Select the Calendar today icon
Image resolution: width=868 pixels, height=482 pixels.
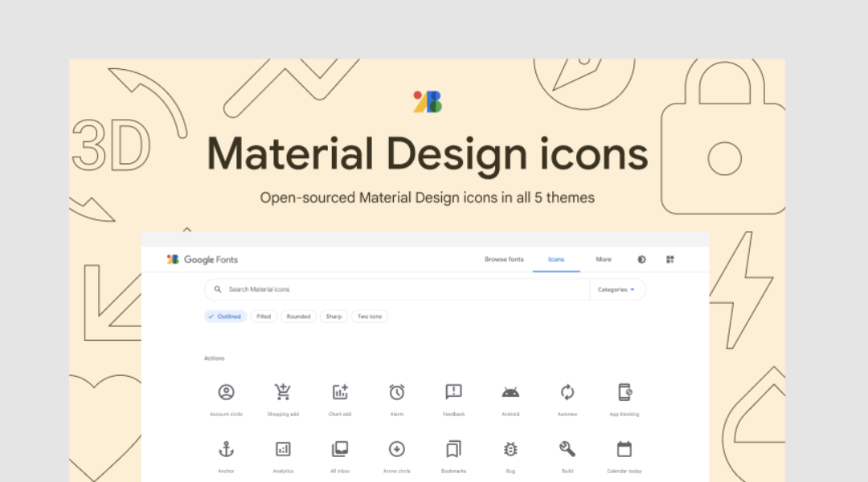(x=624, y=449)
